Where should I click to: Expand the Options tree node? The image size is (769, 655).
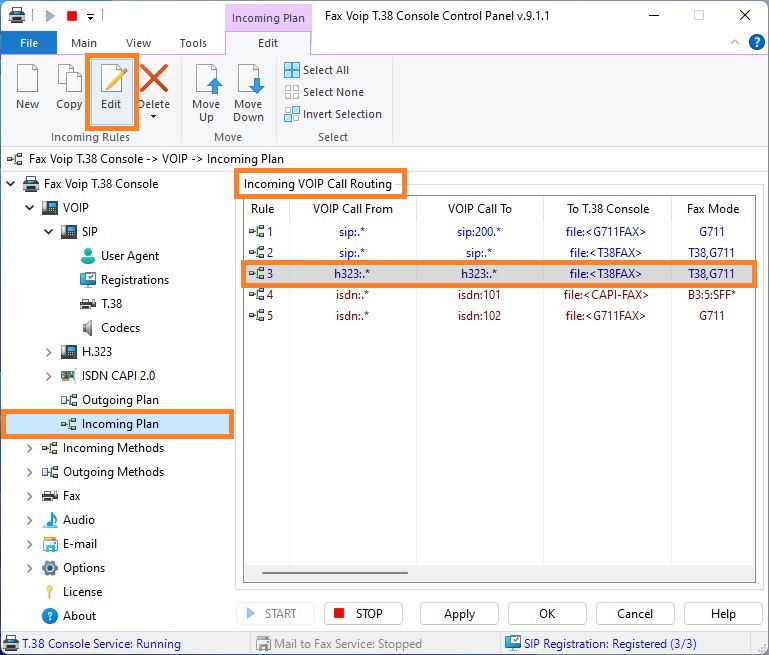pos(29,568)
